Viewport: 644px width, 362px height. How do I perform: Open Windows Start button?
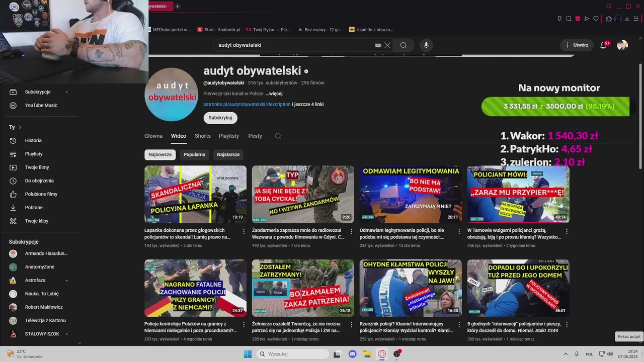point(248,354)
